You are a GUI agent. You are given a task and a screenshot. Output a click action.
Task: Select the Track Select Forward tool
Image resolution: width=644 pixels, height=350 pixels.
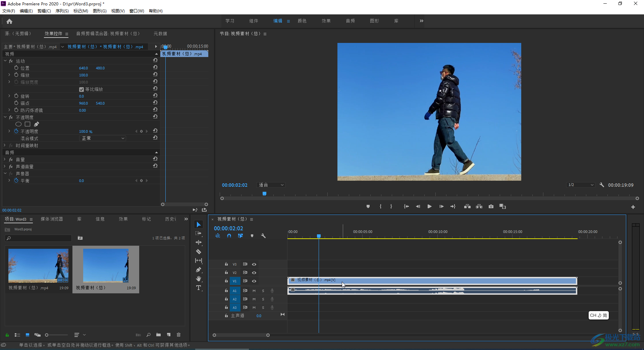pyautogui.click(x=199, y=233)
